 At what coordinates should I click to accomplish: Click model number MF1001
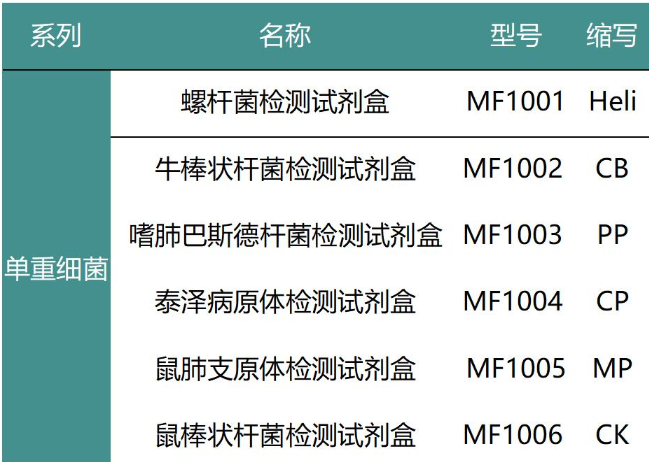point(515,101)
